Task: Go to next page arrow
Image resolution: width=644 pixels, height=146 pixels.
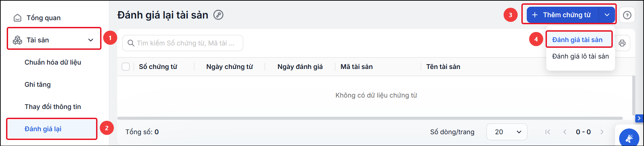Action: click(x=602, y=132)
